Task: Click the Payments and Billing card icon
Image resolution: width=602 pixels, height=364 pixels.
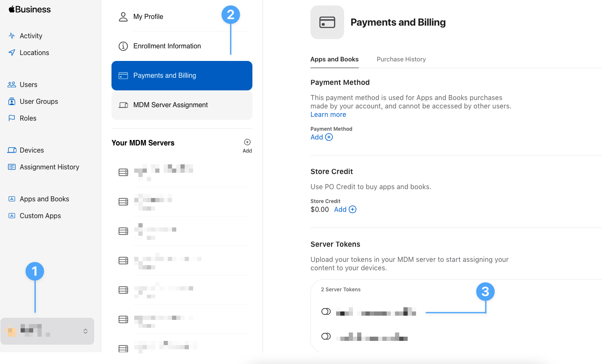Action: click(123, 76)
